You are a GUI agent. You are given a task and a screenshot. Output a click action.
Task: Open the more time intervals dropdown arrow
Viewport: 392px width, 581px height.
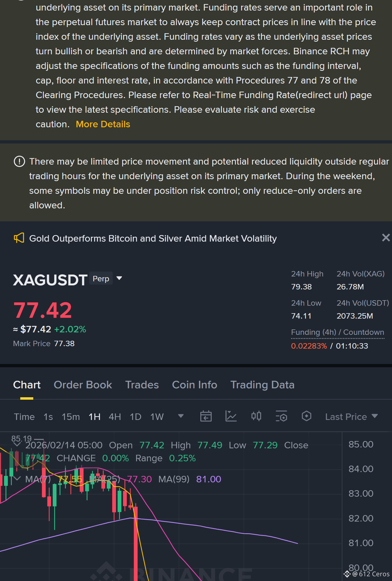[181, 416]
